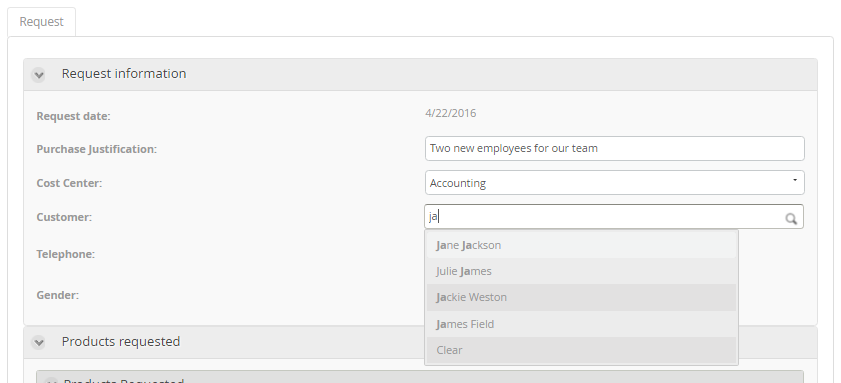Click the request date 4/22/2016
Image resolution: width=841 pixels, height=383 pixels.
(451, 113)
